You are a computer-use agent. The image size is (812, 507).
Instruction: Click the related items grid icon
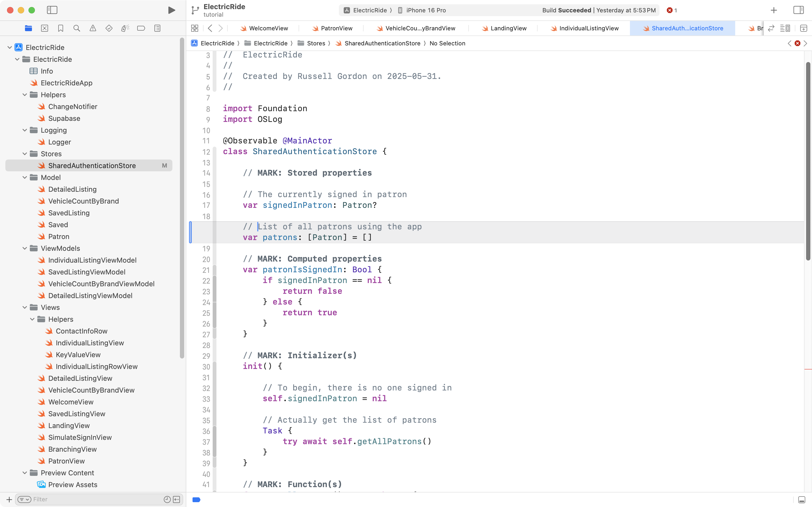pyautogui.click(x=194, y=28)
